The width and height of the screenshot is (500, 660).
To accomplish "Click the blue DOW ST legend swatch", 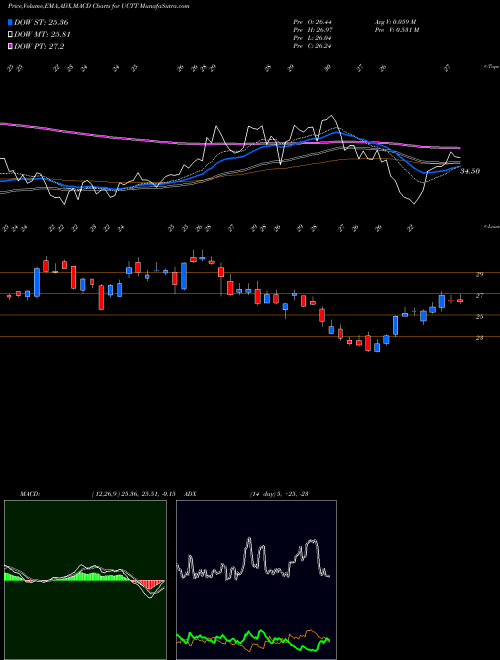I will tap(10, 23).
